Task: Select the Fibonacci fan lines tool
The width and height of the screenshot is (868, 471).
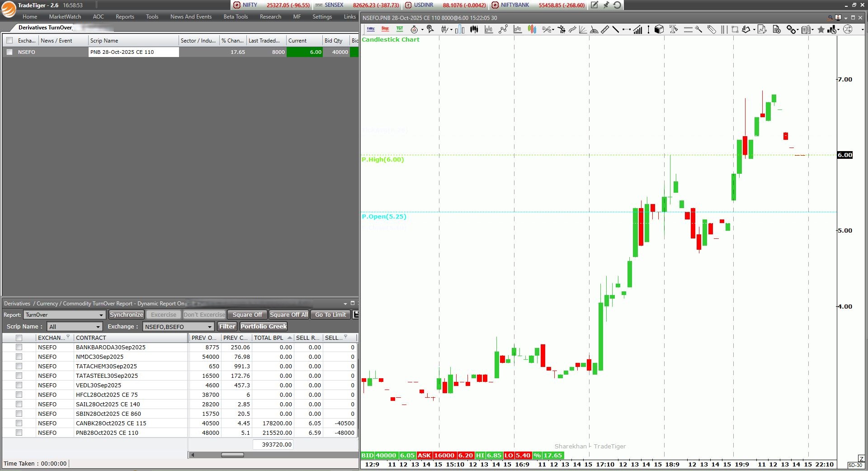Action: pos(583,29)
